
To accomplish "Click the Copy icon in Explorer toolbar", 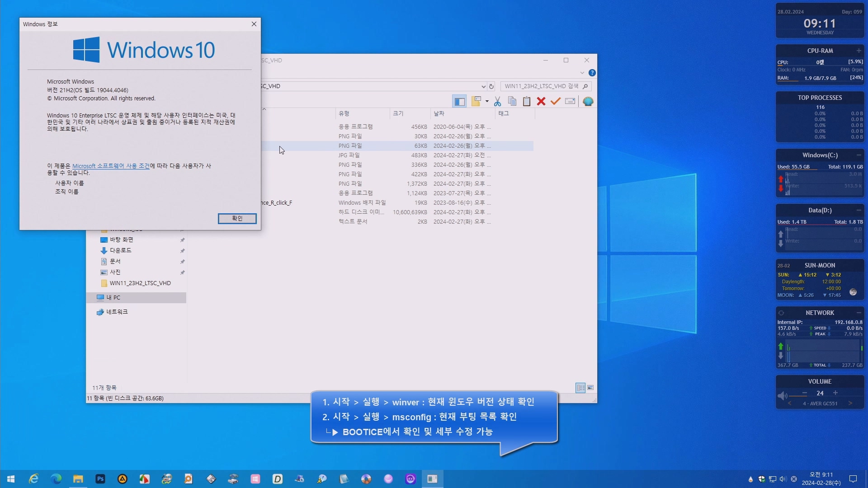I will click(512, 101).
